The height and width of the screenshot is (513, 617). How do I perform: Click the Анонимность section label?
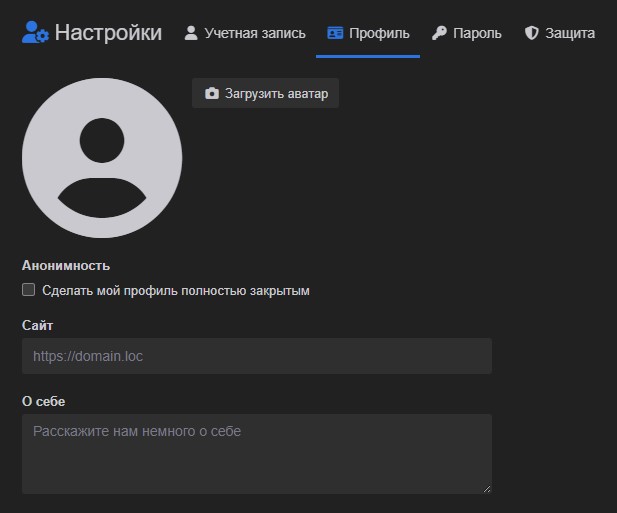pos(66,265)
